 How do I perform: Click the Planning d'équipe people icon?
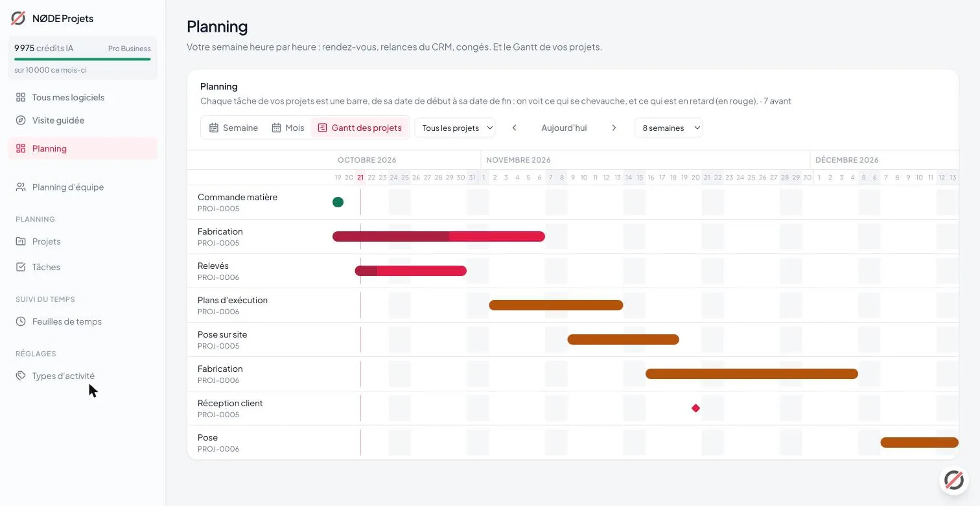click(x=21, y=187)
